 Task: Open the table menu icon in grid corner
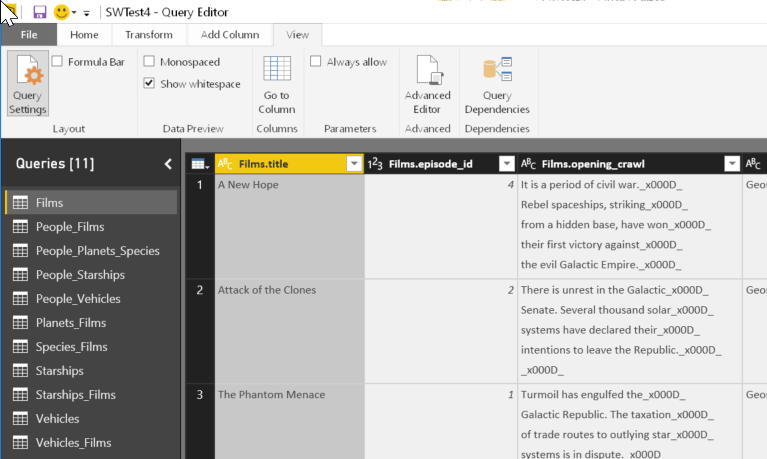tap(200, 164)
